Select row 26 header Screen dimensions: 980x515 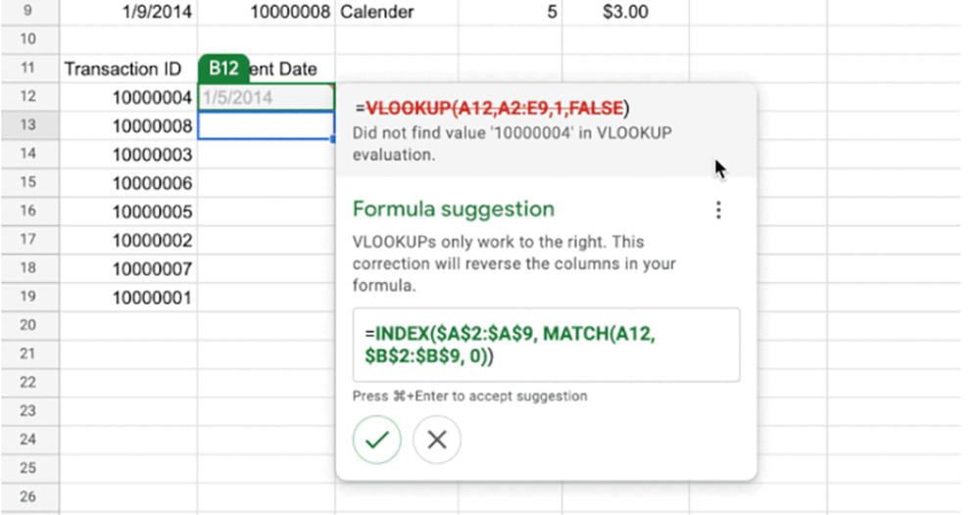29,497
